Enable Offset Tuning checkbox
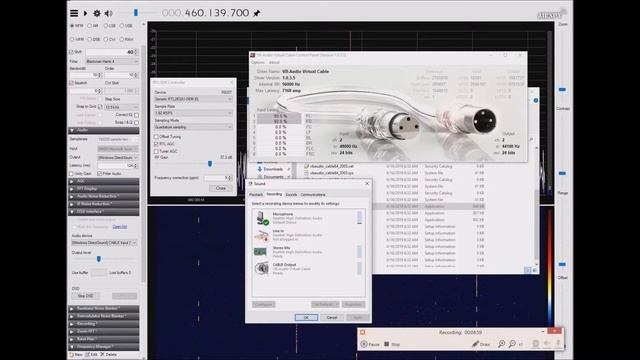640x360 pixels. (156, 137)
